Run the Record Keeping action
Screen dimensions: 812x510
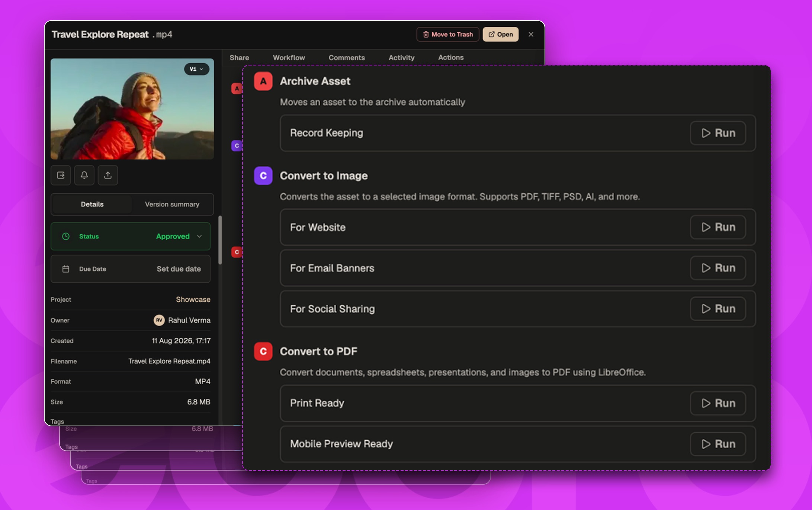coord(718,133)
